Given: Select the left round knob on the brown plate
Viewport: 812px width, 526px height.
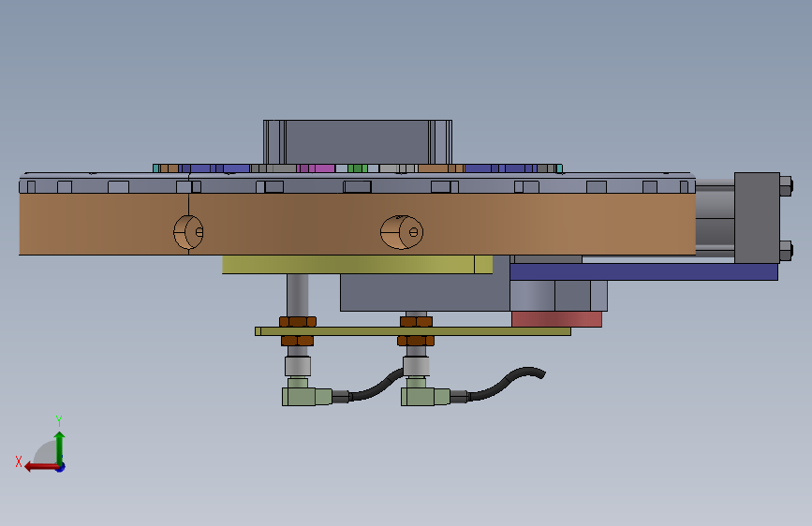Looking at the screenshot, I should point(188,232).
